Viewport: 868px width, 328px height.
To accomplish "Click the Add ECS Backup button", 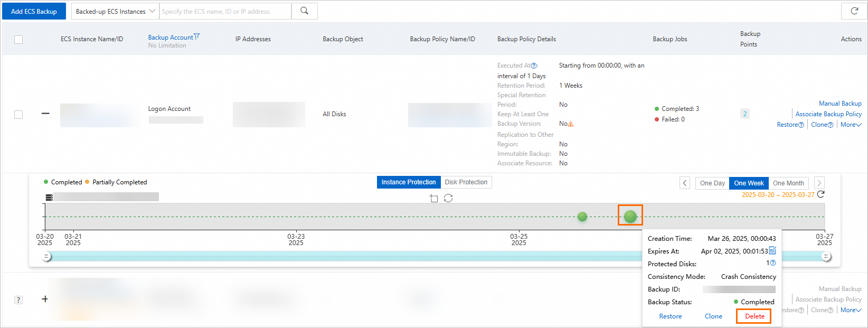I will pos(34,11).
